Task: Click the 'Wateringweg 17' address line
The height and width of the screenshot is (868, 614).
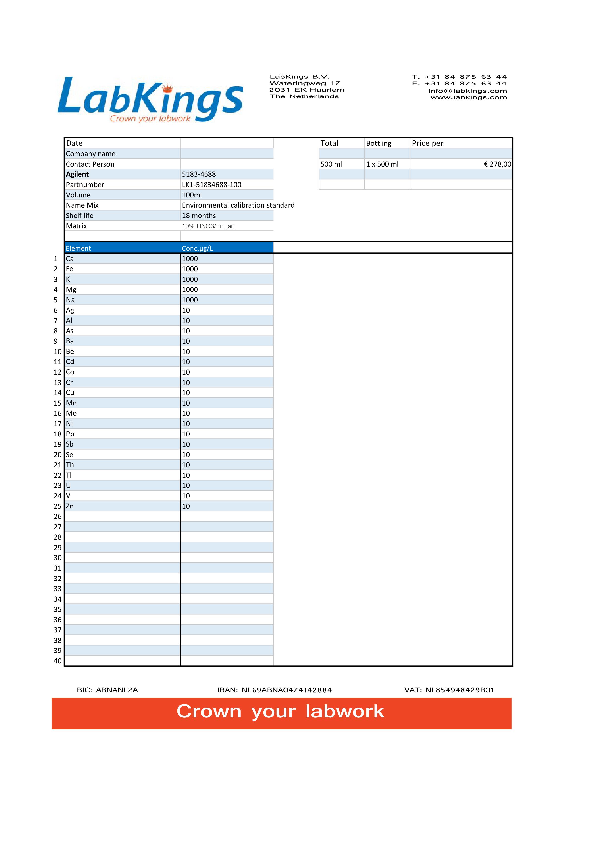Action: 305,84
